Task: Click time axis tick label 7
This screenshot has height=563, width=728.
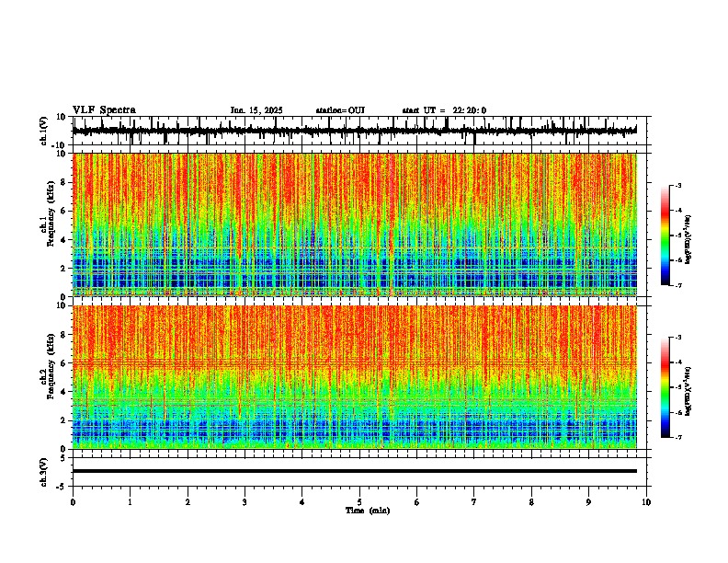Action: tap(474, 502)
